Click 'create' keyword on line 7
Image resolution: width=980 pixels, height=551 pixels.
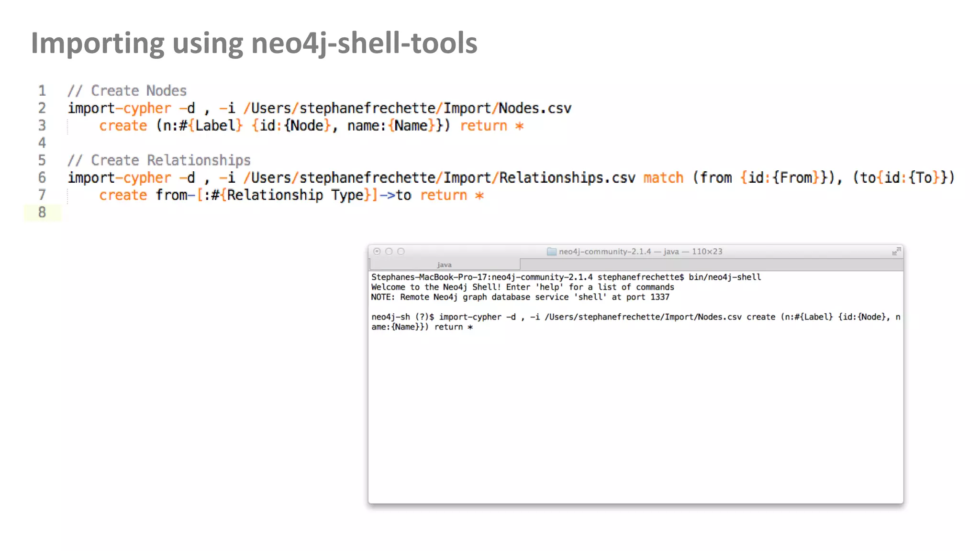click(123, 195)
